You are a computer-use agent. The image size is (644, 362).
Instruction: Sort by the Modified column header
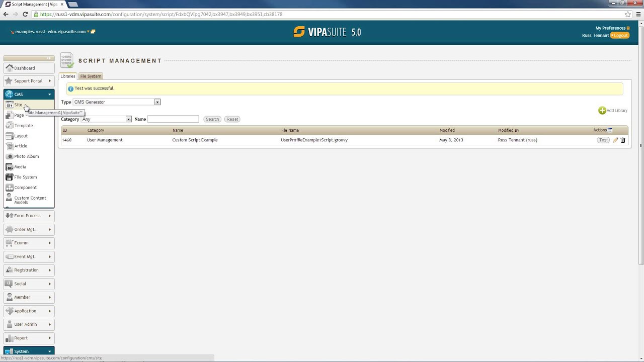tap(447, 130)
